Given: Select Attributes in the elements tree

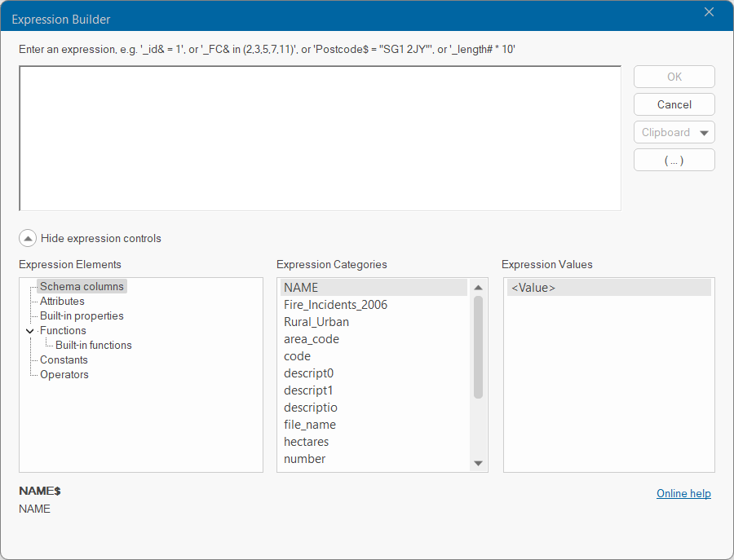Looking at the screenshot, I should click(x=62, y=301).
